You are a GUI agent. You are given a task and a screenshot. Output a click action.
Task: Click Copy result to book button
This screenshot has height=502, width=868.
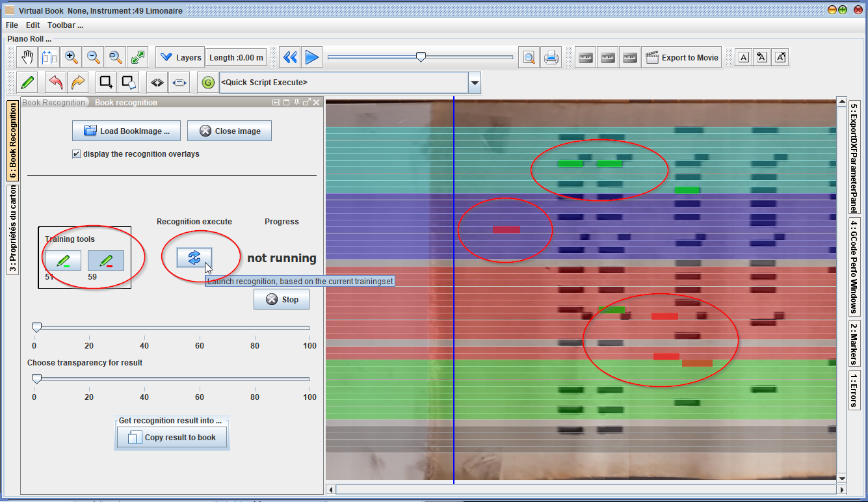pos(172,438)
